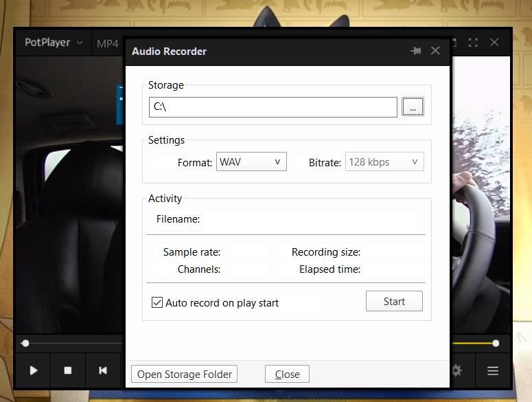Open the Bitrate dropdown showing 128 kbps

384,161
